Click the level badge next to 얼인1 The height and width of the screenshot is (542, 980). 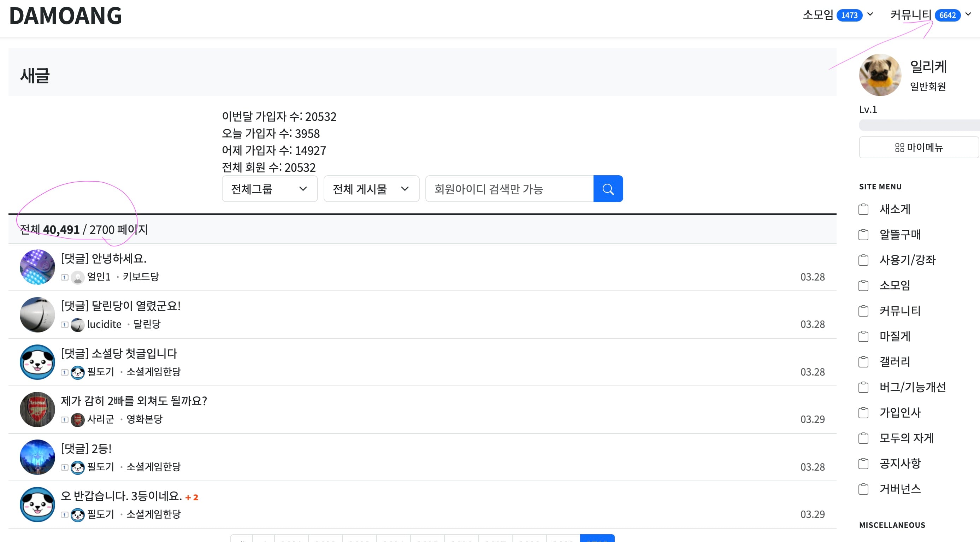tap(65, 277)
